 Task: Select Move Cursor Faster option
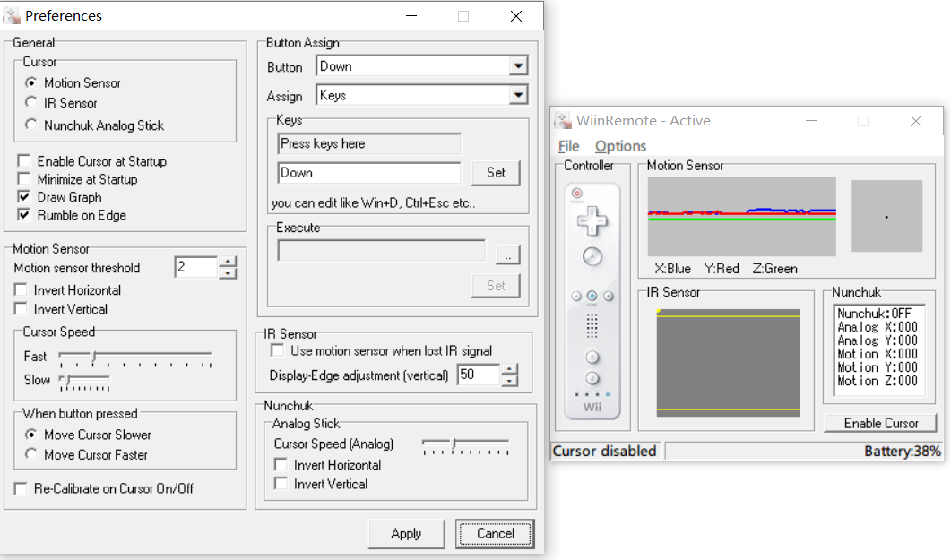31,454
